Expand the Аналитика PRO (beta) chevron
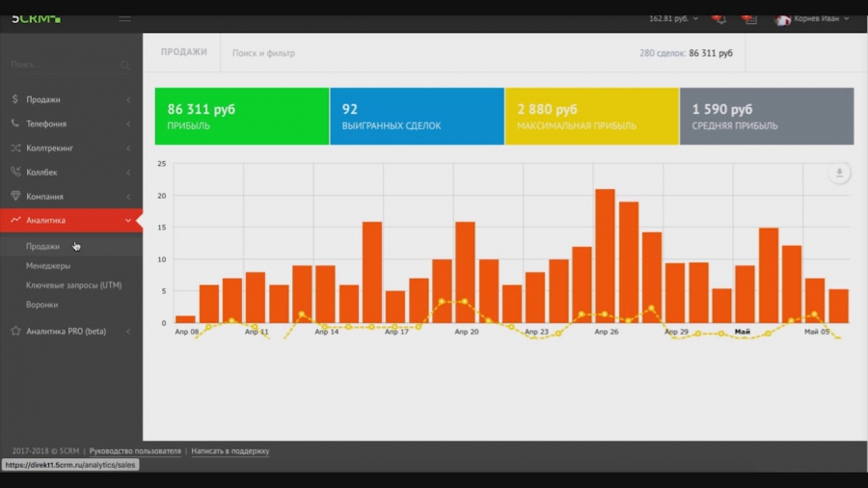Screen dimensions: 868x488 (128, 332)
